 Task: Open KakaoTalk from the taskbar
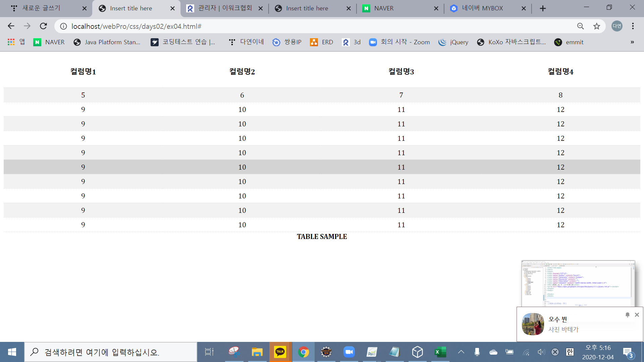click(x=280, y=352)
